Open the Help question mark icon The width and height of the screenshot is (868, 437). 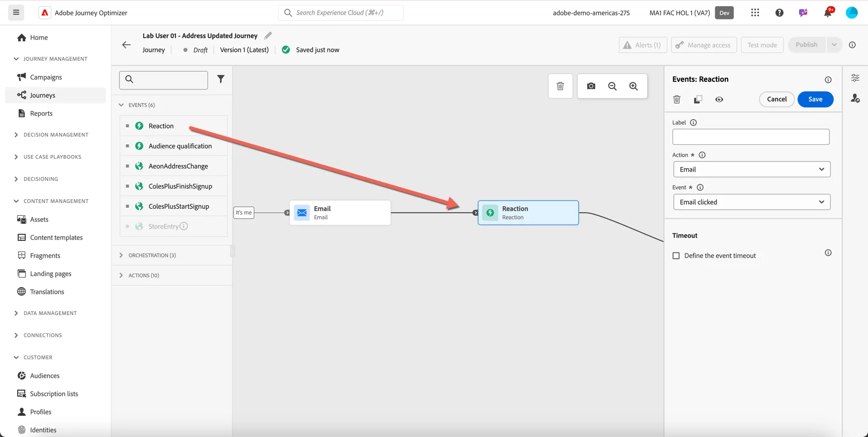click(779, 13)
